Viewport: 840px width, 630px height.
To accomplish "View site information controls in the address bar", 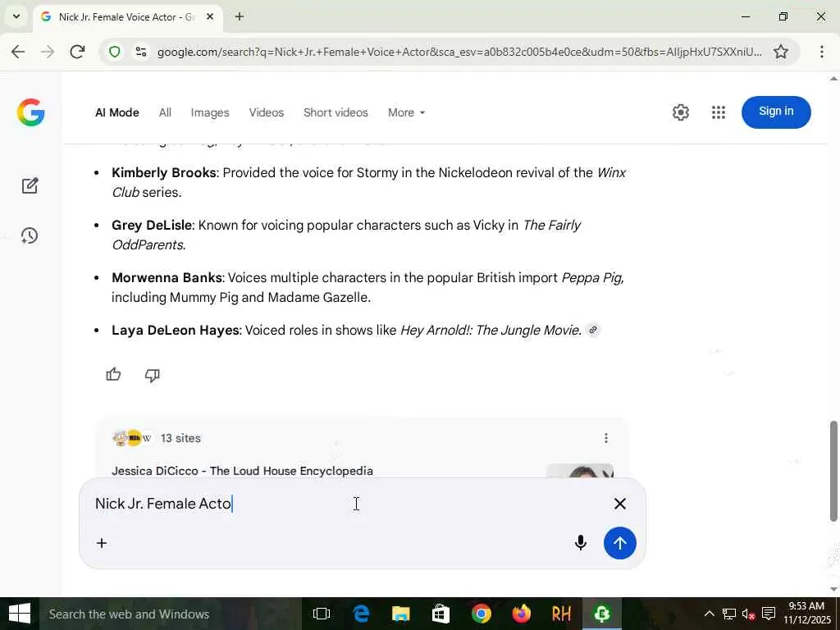I will [141, 52].
